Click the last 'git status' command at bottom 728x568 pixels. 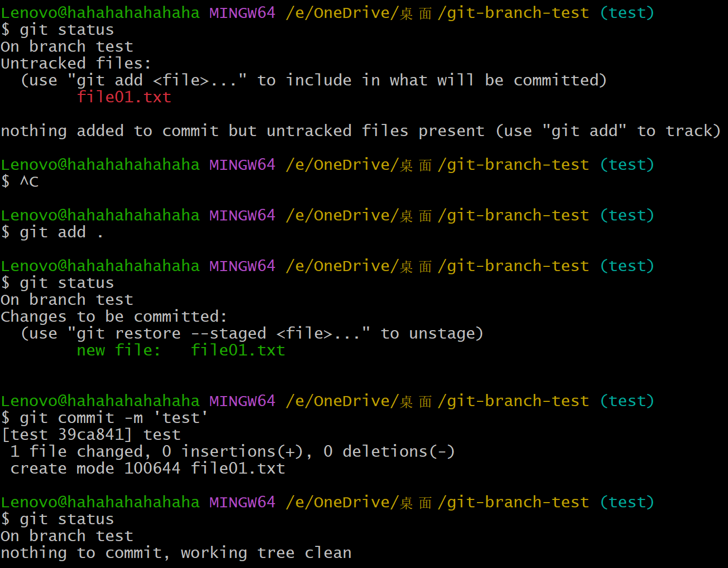(66, 519)
